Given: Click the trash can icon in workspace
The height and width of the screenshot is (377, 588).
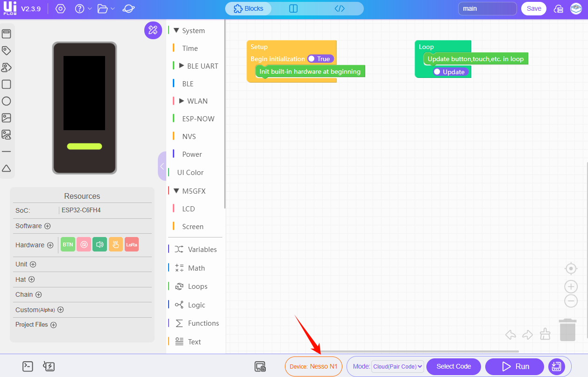Looking at the screenshot, I should coord(567,330).
